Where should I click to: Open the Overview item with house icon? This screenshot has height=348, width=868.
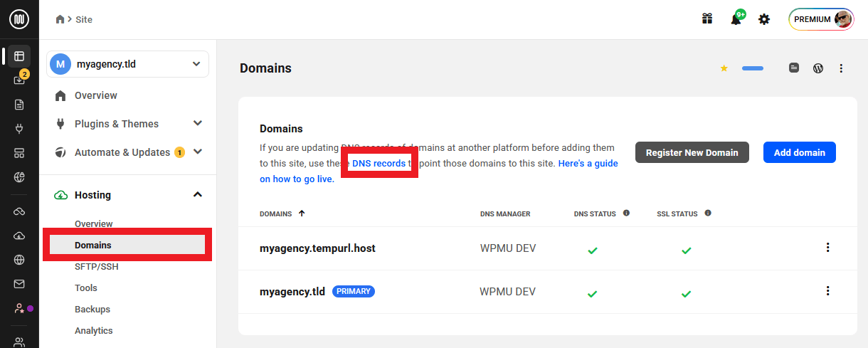95,95
